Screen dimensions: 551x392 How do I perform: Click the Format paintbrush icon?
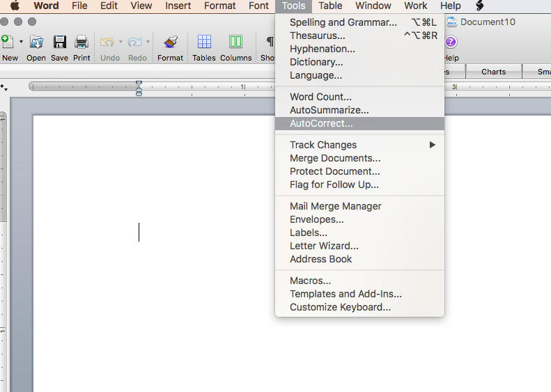pos(171,42)
